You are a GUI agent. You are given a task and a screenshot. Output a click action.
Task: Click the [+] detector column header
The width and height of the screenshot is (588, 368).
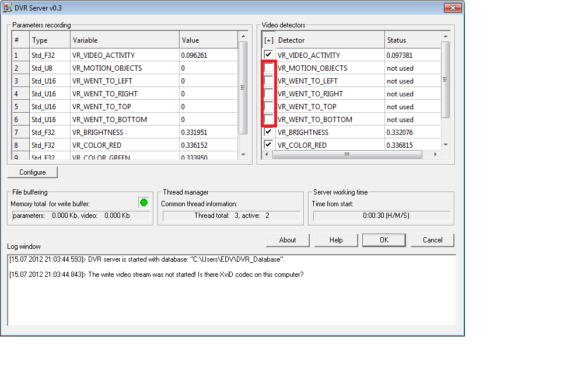click(x=268, y=40)
